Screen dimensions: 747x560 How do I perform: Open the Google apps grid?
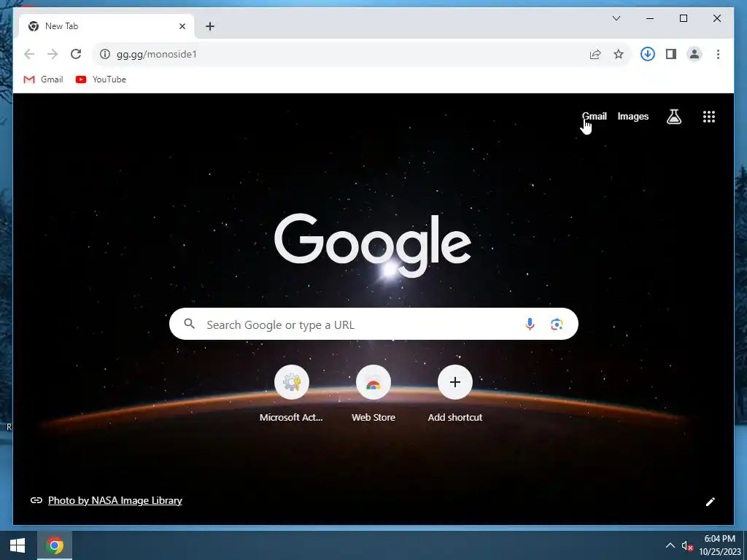[709, 117]
